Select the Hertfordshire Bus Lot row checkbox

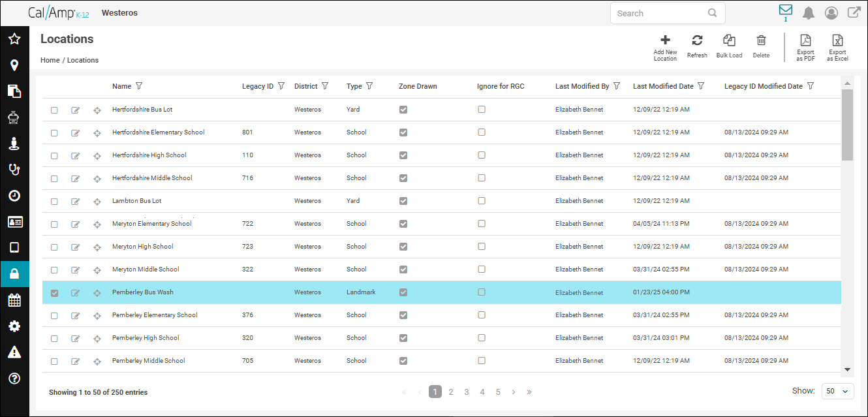tap(54, 110)
